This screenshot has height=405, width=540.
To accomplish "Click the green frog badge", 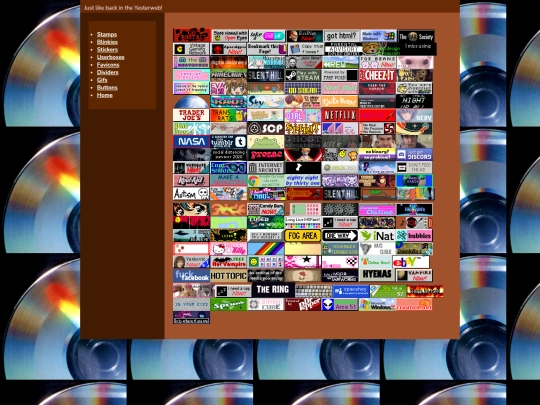I will (x=266, y=142).
